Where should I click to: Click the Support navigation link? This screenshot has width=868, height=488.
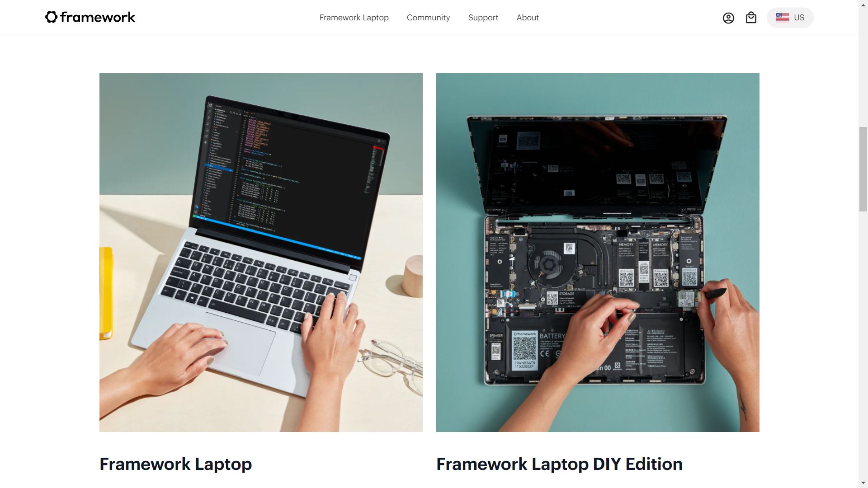pyautogui.click(x=483, y=17)
